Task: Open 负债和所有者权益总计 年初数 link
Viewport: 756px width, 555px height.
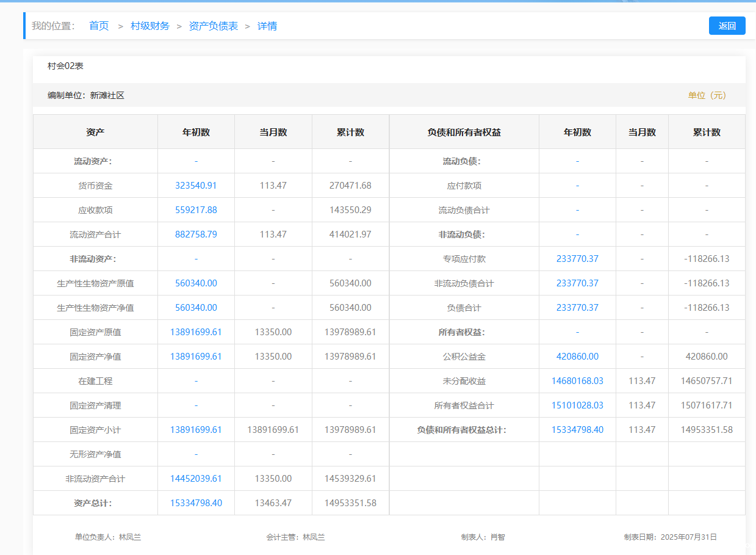Action: click(x=577, y=430)
